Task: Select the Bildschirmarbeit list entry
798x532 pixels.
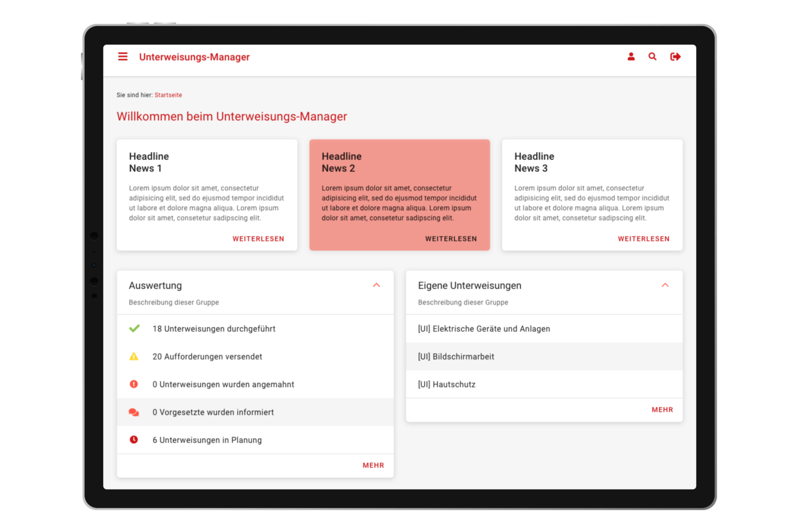Action: tap(456, 356)
